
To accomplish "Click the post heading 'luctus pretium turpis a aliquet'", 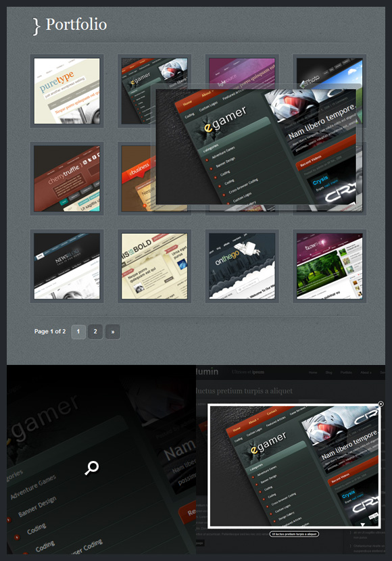I will pyautogui.click(x=244, y=391).
